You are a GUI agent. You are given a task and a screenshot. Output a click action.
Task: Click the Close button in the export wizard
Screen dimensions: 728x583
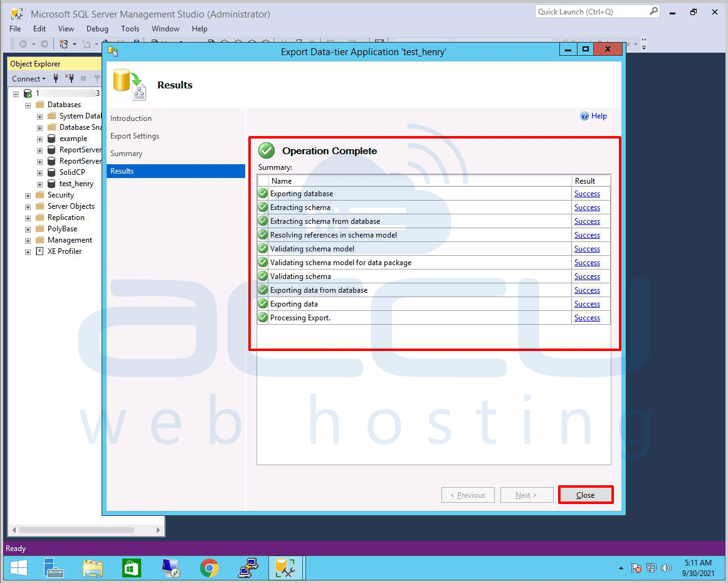click(x=586, y=495)
